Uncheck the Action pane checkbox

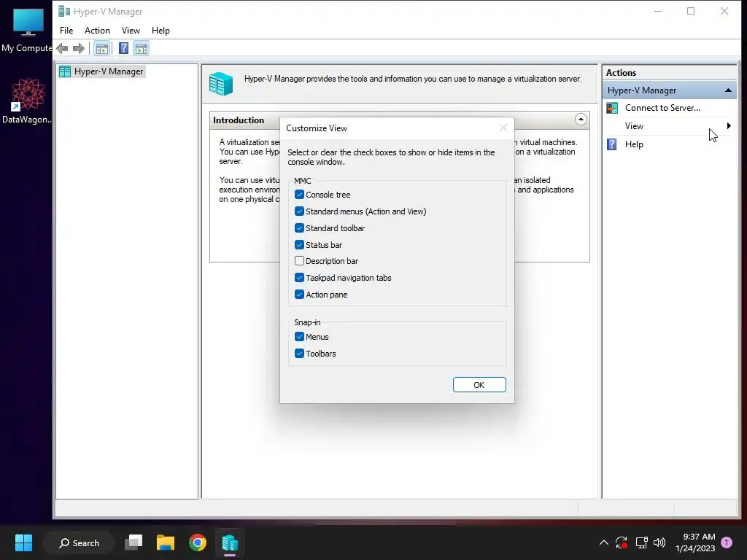click(299, 295)
